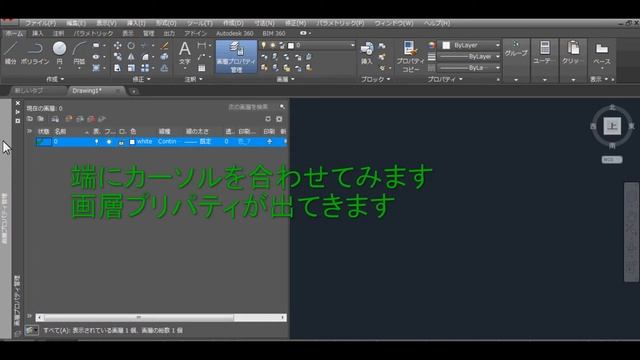
Task: Open Window (ウィンドウ) menu
Action: click(394, 23)
